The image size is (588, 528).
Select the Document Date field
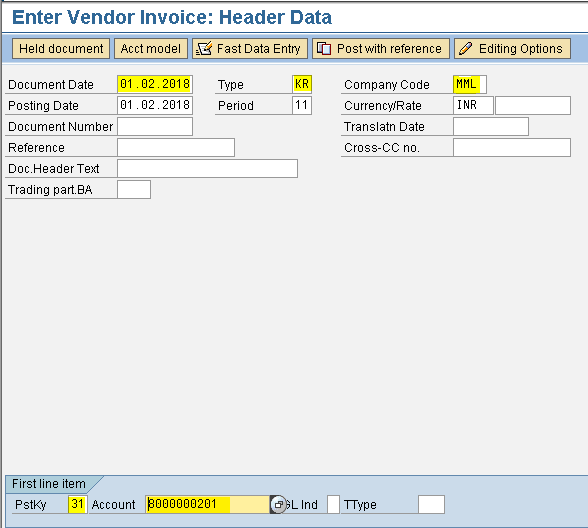coord(155,84)
